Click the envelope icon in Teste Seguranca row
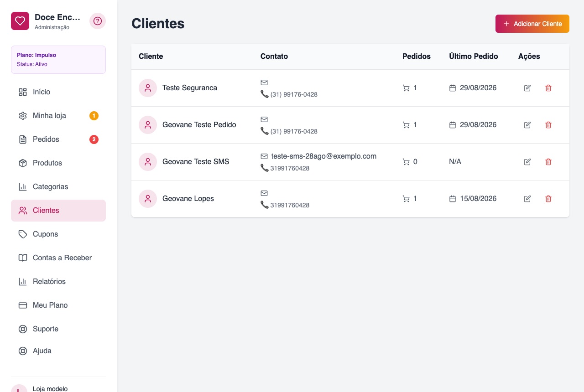Viewport: 584px width, 392px height. point(264,83)
